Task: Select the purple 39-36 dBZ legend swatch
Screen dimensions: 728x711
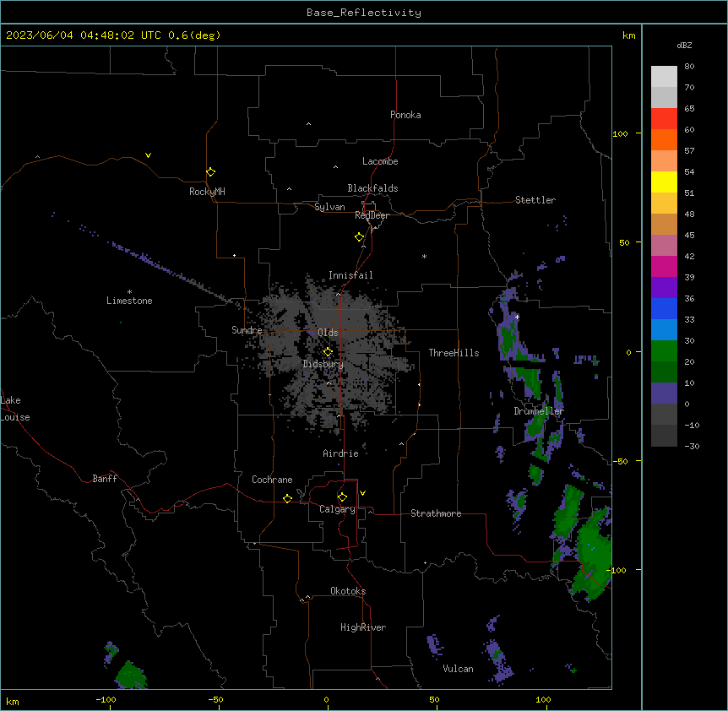Action: [x=664, y=288]
